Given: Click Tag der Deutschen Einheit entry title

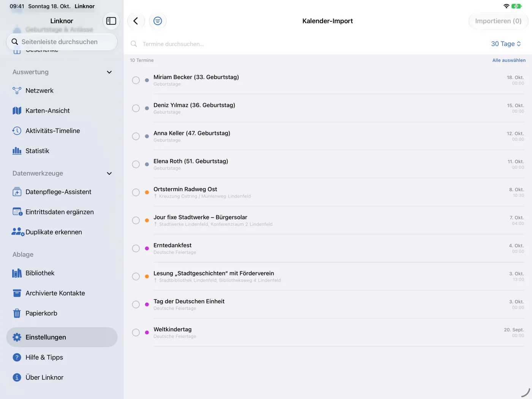Looking at the screenshot, I should pos(189,301).
